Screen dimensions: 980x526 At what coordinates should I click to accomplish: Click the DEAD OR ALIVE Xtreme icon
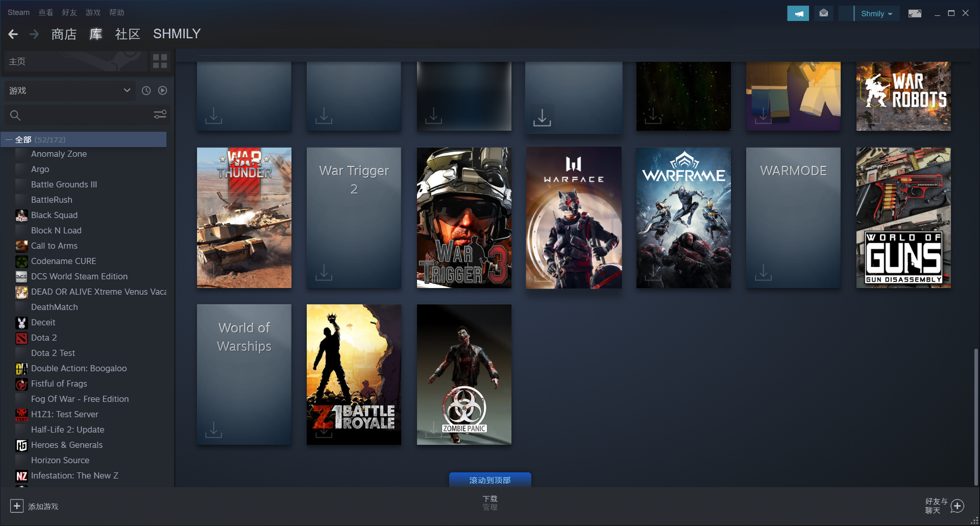tap(21, 292)
